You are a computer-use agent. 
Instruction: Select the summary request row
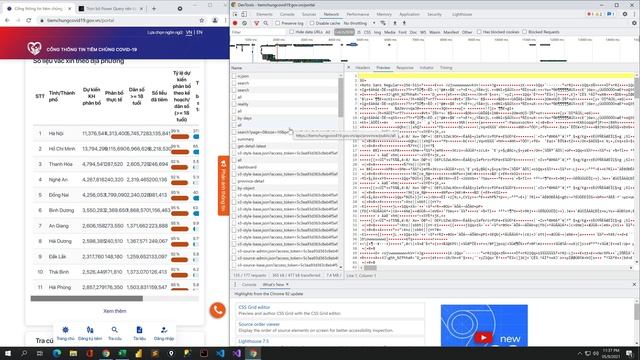click(x=285, y=139)
